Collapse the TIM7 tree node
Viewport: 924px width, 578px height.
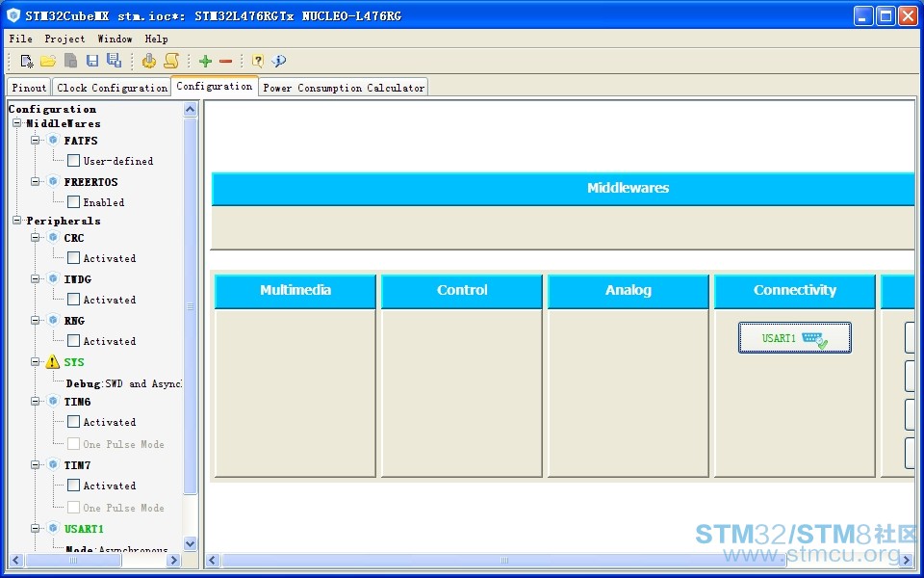(36, 464)
